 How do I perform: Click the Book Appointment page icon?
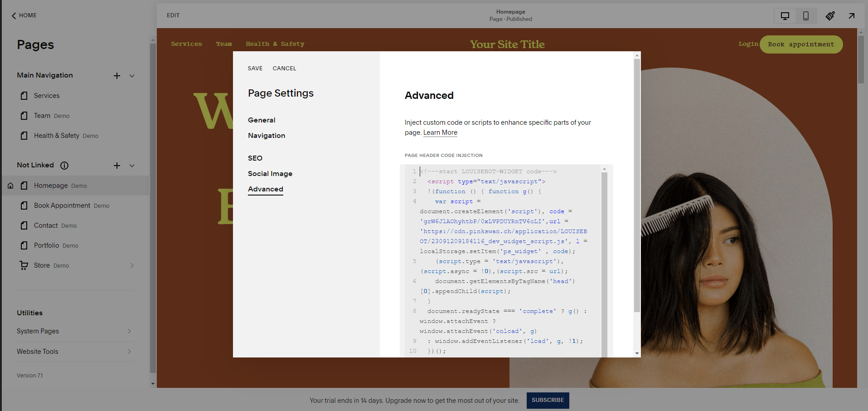pyautogui.click(x=24, y=205)
